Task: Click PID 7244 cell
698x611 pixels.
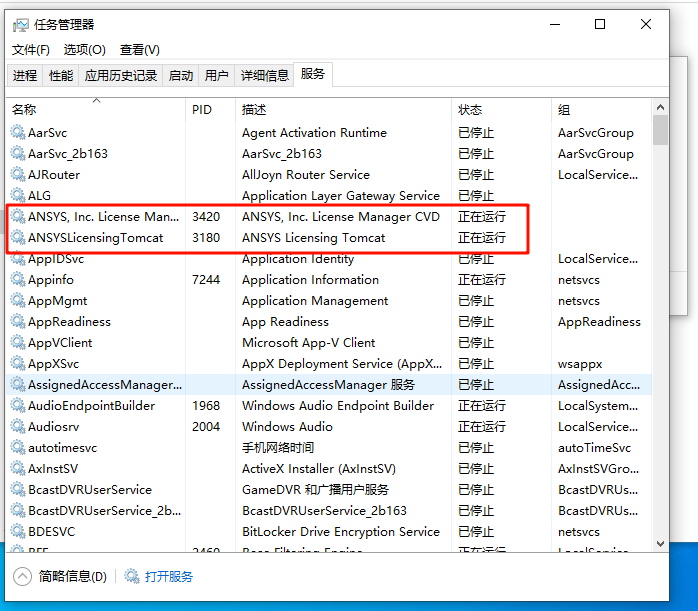Action: (x=206, y=279)
